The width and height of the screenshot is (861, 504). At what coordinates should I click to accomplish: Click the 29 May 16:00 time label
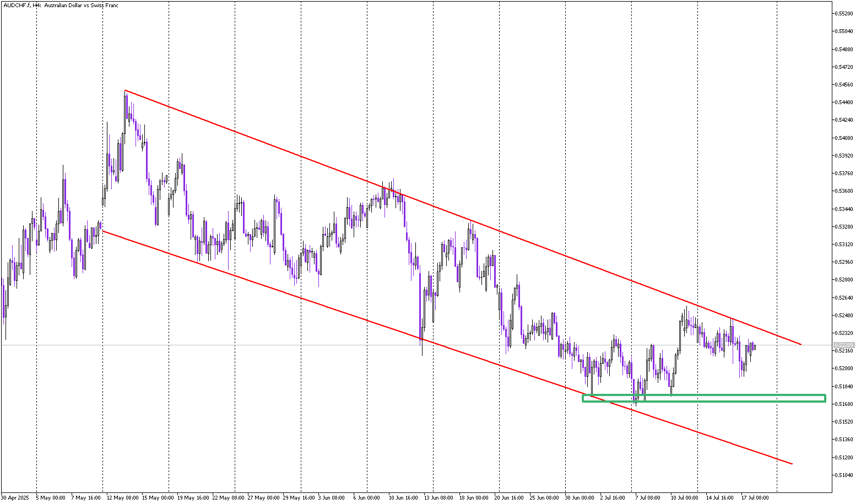tap(299, 498)
